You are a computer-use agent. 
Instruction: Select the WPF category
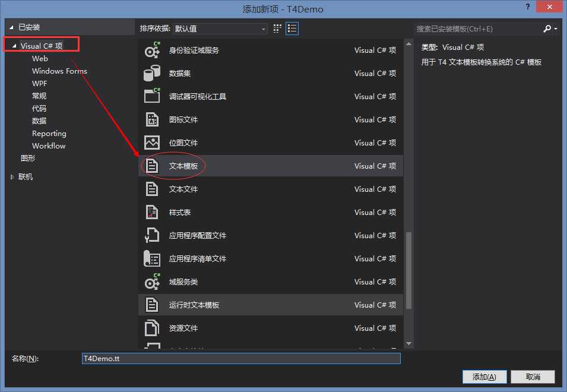[x=39, y=84]
